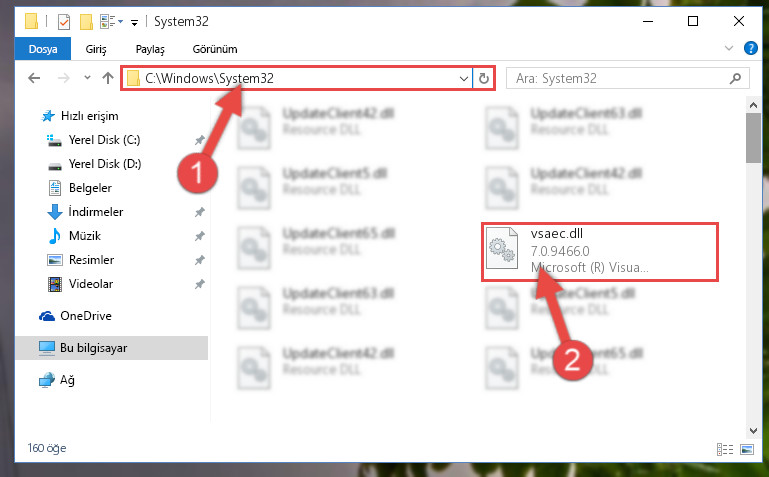
Task: Click the Back navigation arrow
Action: (x=34, y=78)
